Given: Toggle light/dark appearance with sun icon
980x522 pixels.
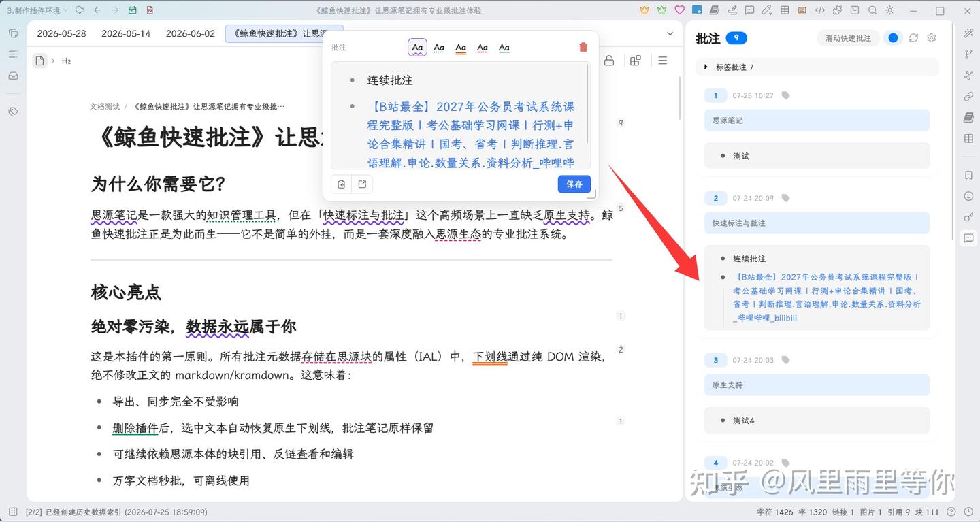Looking at the screenshot, I should 890,10.
